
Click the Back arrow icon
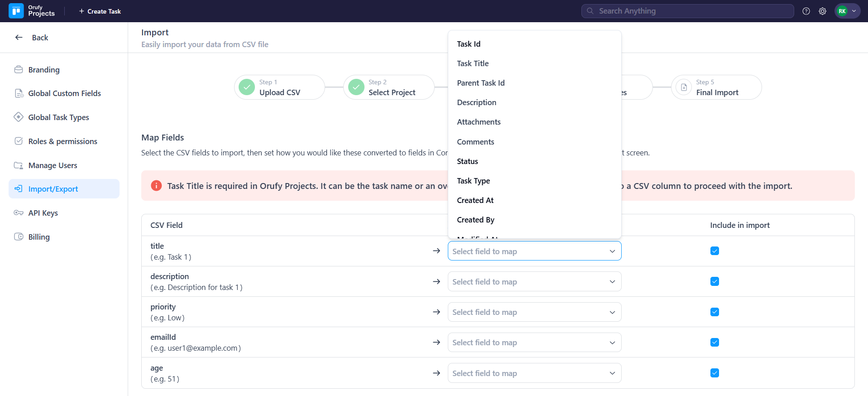[19, 38]
